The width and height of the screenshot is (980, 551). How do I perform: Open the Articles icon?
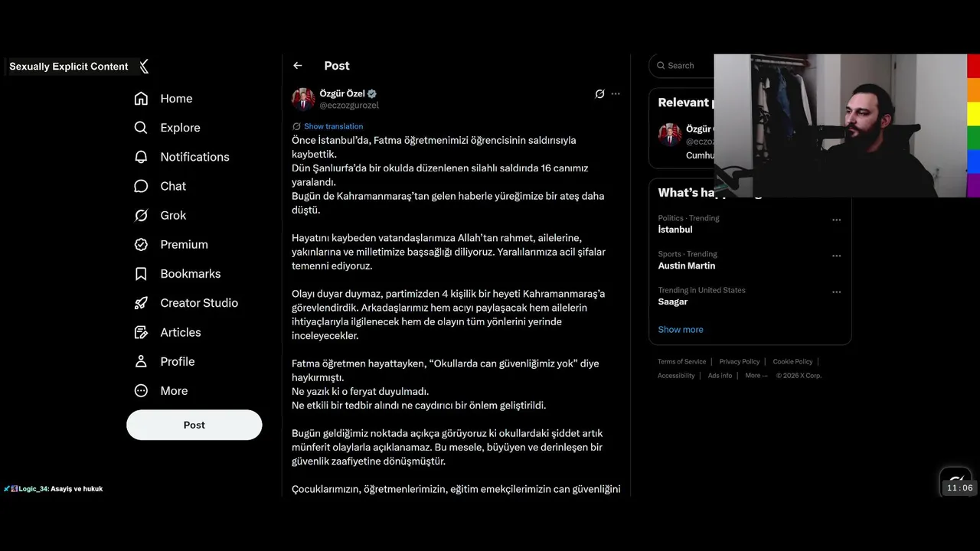141,332
